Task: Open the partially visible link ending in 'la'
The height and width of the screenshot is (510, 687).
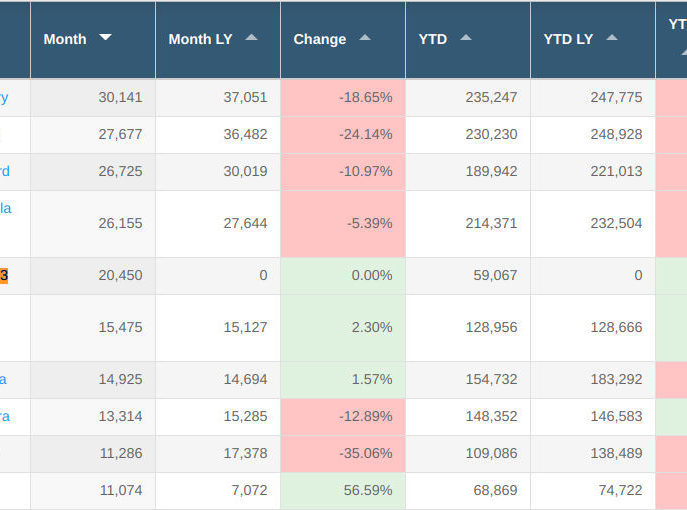Action: click(x=6, y=208)
